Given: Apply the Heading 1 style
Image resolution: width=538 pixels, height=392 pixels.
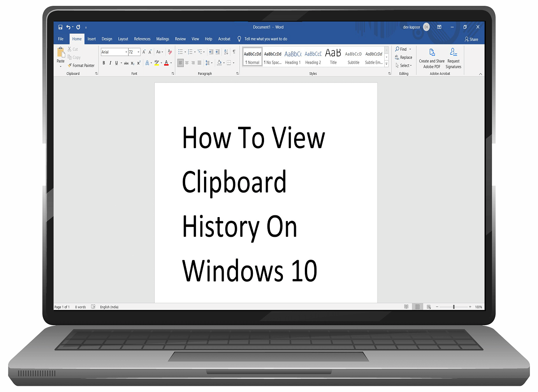Looking at the screenshot, I should 293,57.
